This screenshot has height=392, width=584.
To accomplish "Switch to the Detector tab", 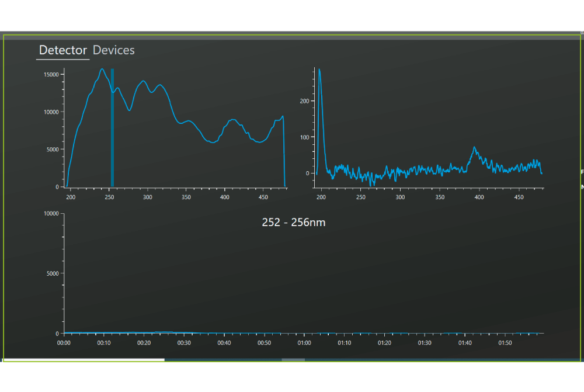I will [x=63, y=50].
